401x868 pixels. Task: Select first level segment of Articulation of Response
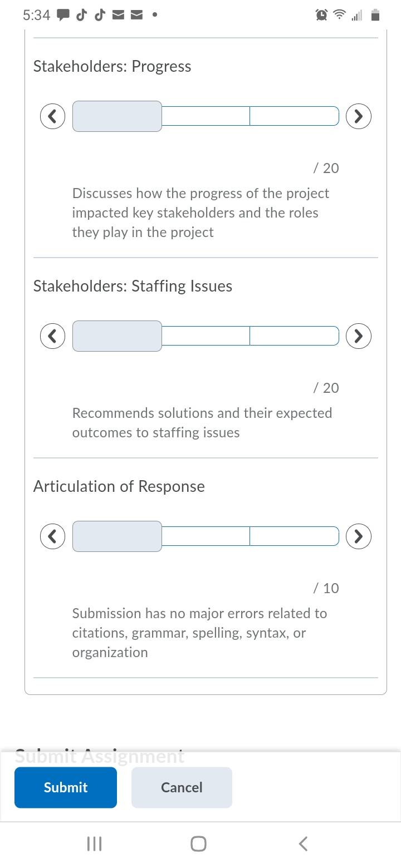click(117, 536)
